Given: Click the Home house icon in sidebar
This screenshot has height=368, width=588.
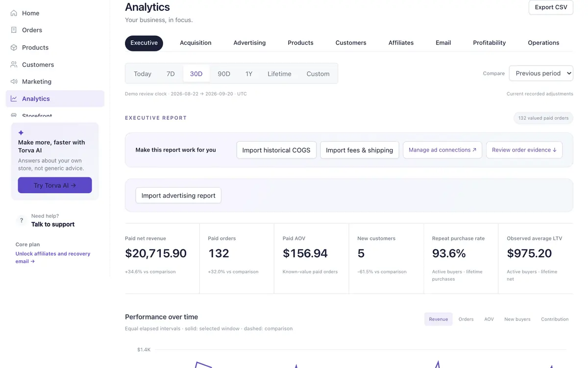Looking at the screenshot, I should pos(14,13).
